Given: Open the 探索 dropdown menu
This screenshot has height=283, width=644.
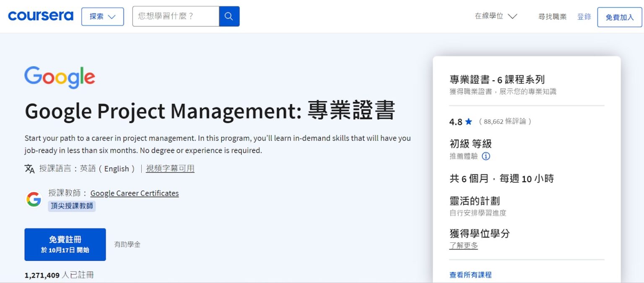Looking at the screenshot, I should 102,16.
